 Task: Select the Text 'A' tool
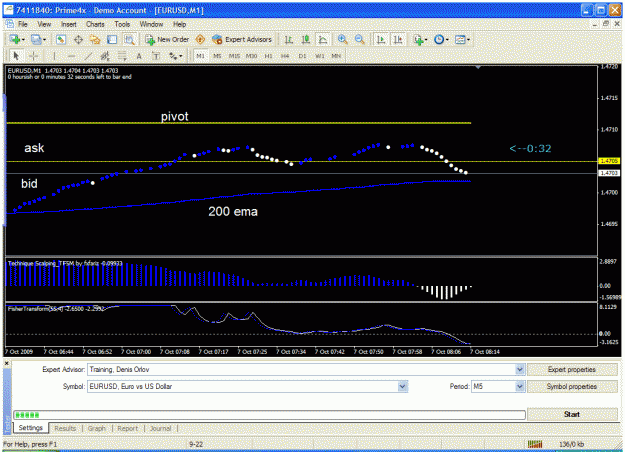pos(139,56)
